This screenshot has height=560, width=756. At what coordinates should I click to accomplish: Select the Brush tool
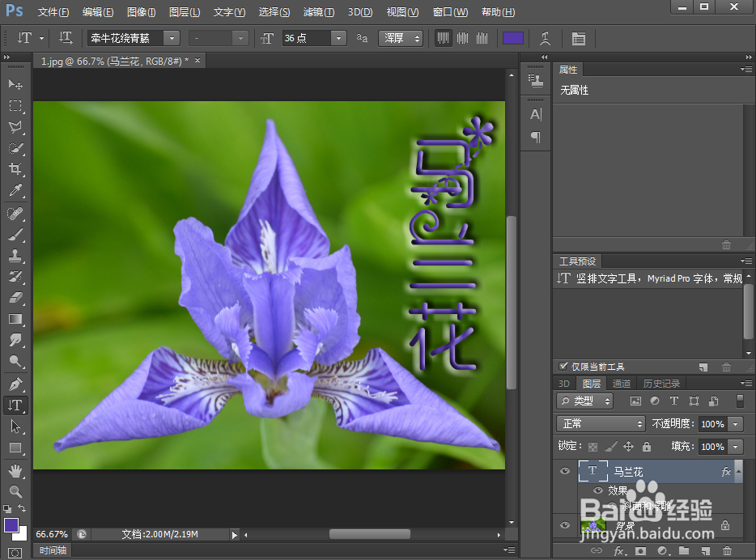(x=15, y=234)
